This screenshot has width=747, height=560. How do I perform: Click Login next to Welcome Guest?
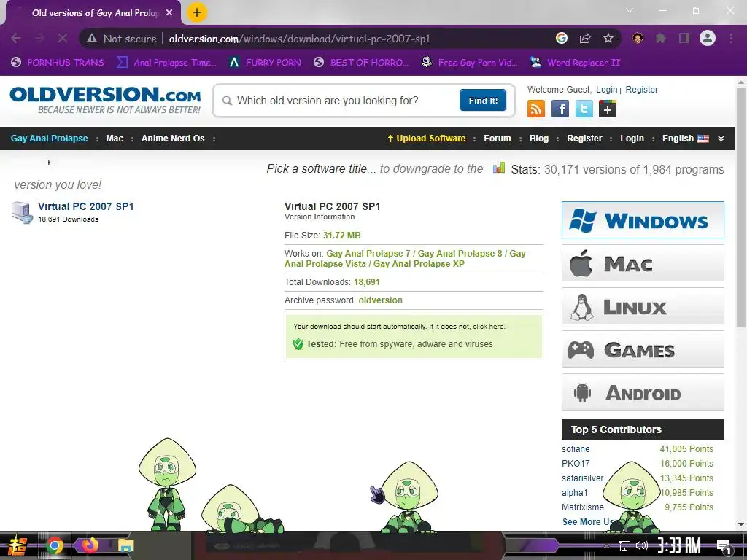click(606, 90)
